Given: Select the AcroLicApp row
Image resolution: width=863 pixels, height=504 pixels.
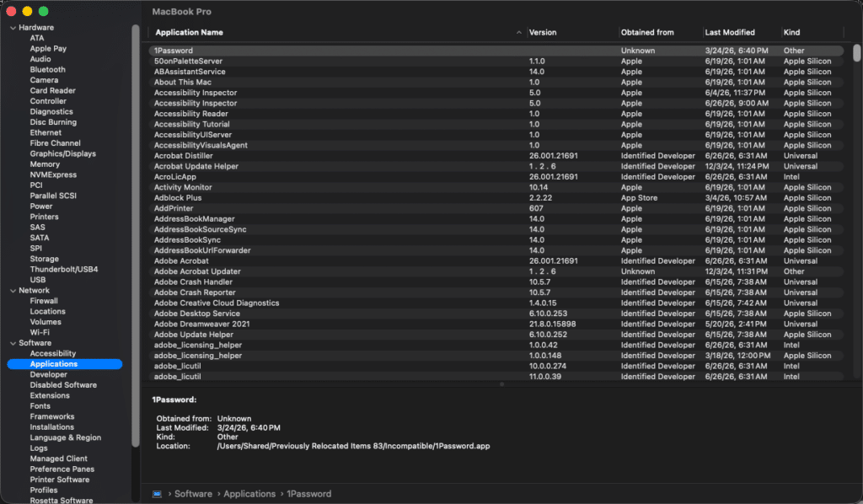Looking at the screenshot, I should click(496, 177).
